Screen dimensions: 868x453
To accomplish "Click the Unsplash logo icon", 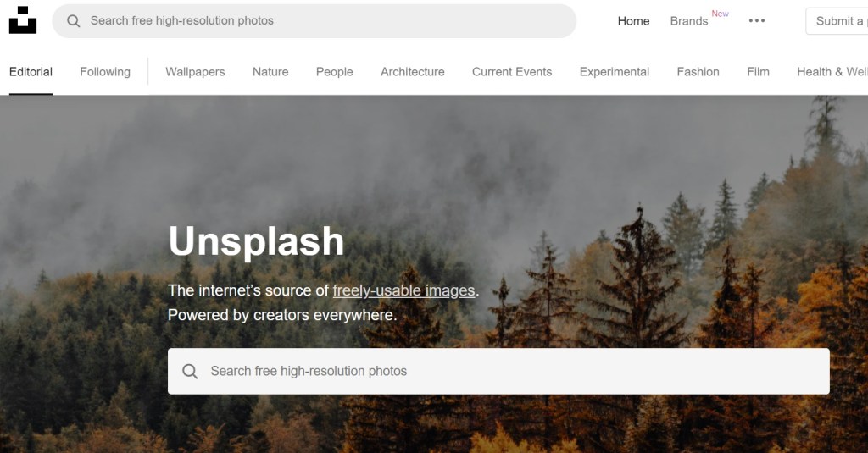I will (23, 20).
